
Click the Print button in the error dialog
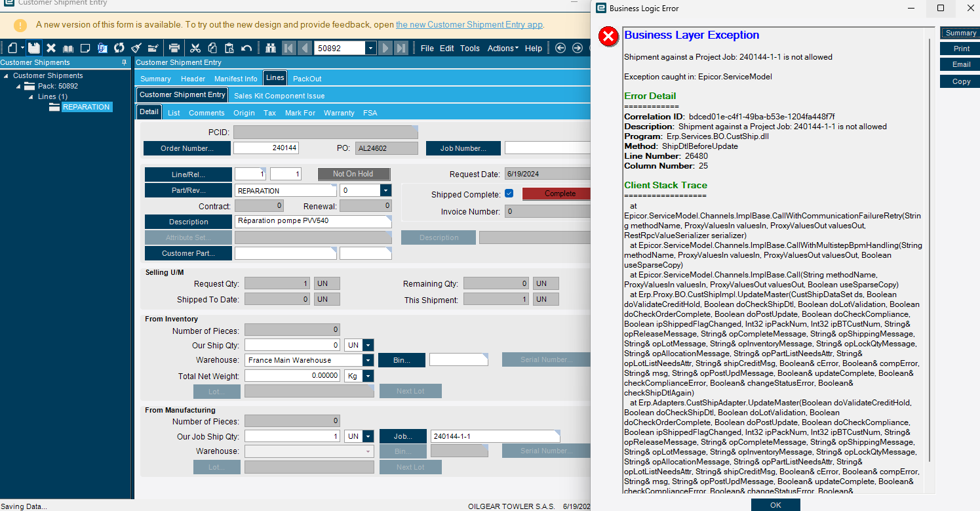(x=961, y=49)
